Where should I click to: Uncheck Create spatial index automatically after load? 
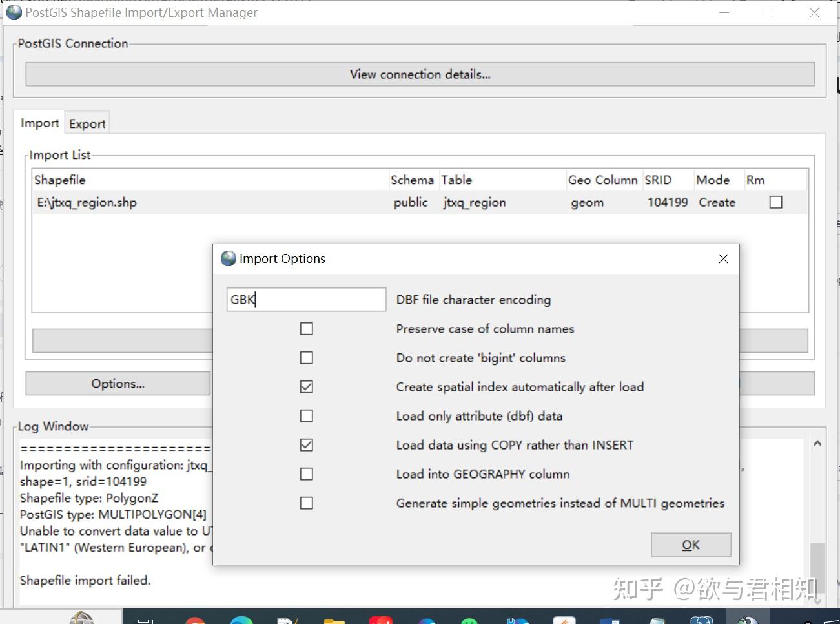[307, 387]
